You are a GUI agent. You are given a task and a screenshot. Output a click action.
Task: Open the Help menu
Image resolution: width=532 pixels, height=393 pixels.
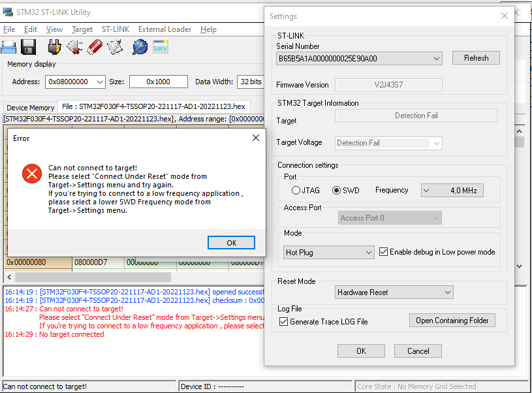tap(208, 29)
